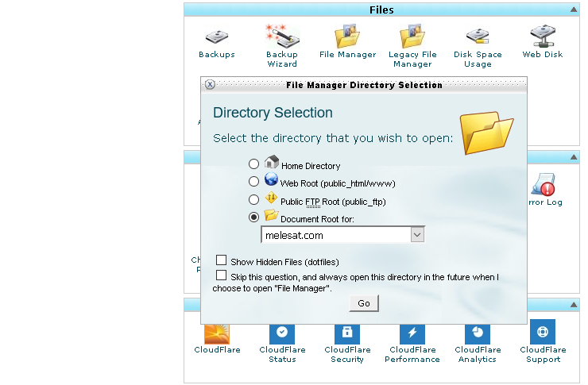Open Legacy File Manager icon
The height and width of the screenshot is (385, 588).
(x=412, y=37)
